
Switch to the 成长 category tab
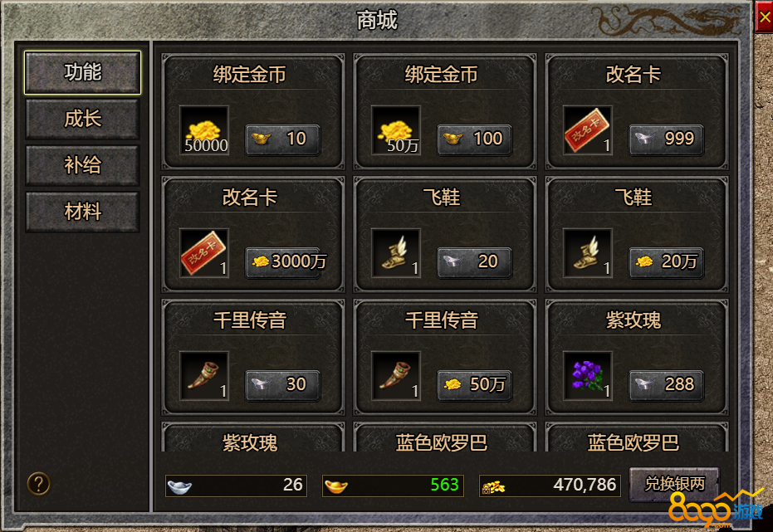tap(82, 119)
